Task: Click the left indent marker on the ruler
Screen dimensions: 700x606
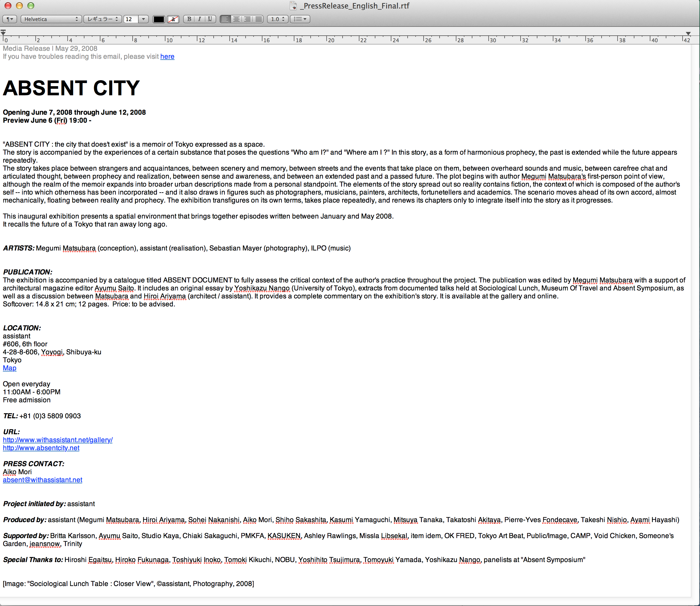Action: point(3,33)
